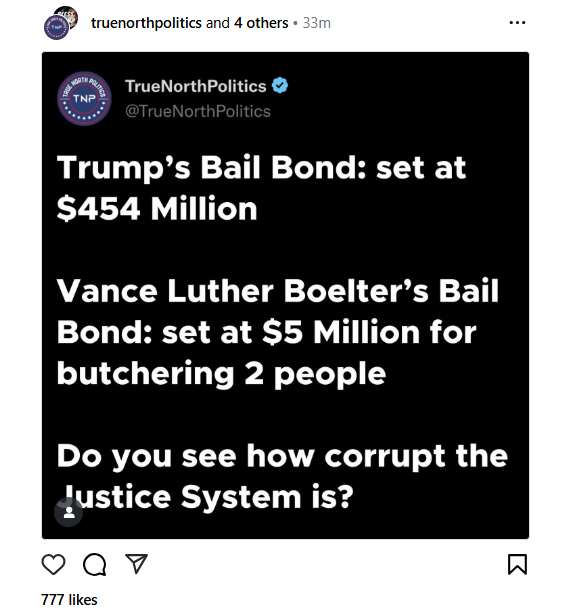Show tagged people via the person icon
The width and height of the screenshot is (570, 613).
coord(69,512)
